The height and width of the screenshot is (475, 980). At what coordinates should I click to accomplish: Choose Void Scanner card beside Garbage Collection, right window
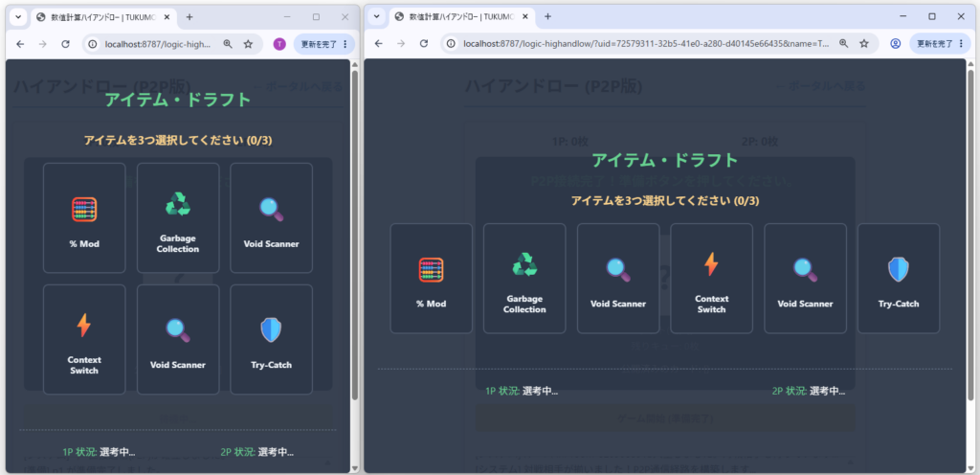(618, 278)
